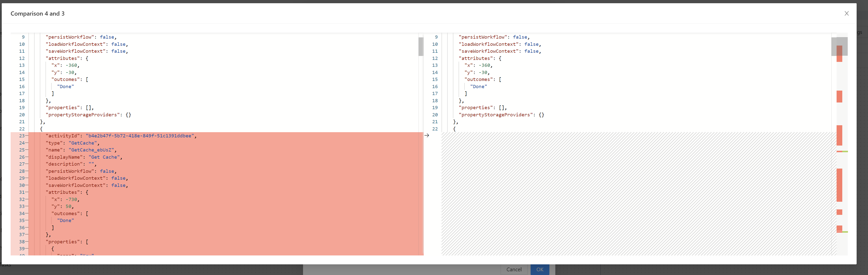Select line number 22 in the right editor
Image resolution: width=868 pixels, height=275 pixels.
coord(435,129)
